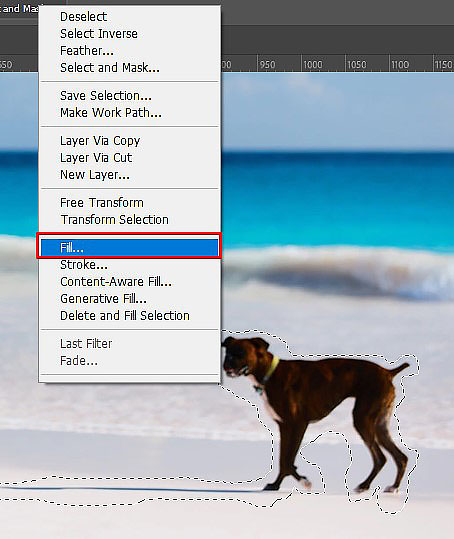Choose Content-Aware Fill... entry
This screenshot has width=454, height=539.
tap(129, 282)
